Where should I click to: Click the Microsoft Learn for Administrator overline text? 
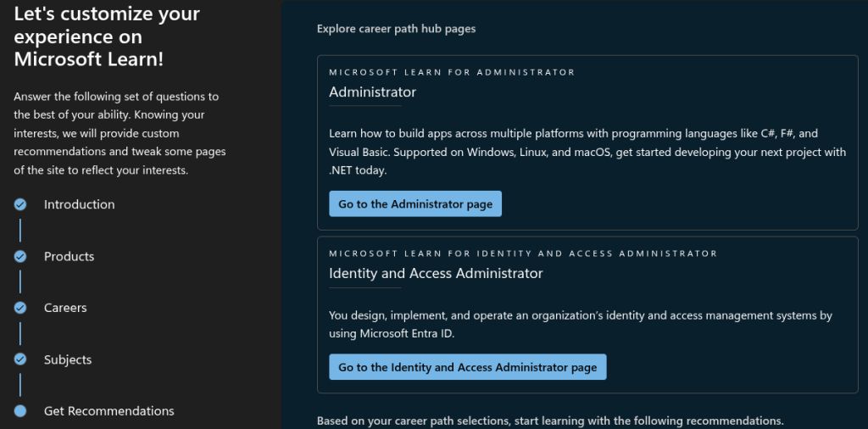(x=452, y=72)
